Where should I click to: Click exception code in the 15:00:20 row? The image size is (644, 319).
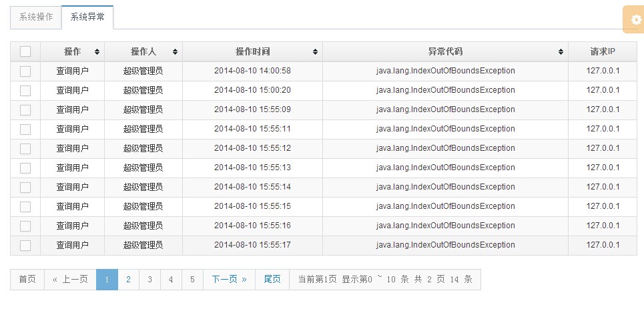pos(445,90)
